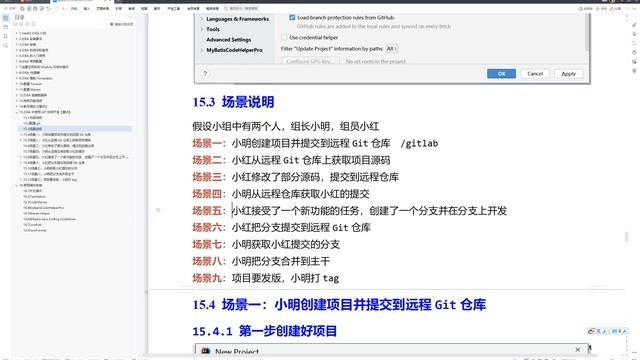The height and width of the screenshot is (360, 640).
Task: Click the fifth icon in right sidebar
Action: (x=634, y=62)
